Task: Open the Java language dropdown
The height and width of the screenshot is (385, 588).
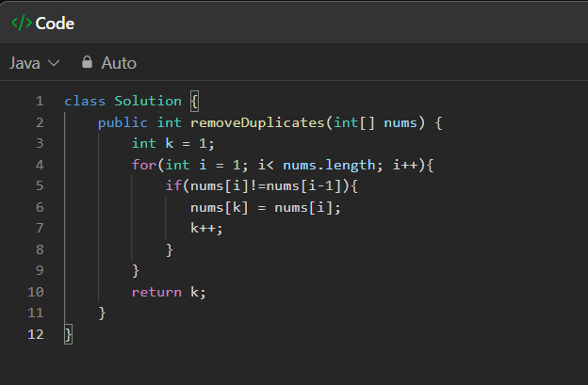Action: (x=34, y=63)
